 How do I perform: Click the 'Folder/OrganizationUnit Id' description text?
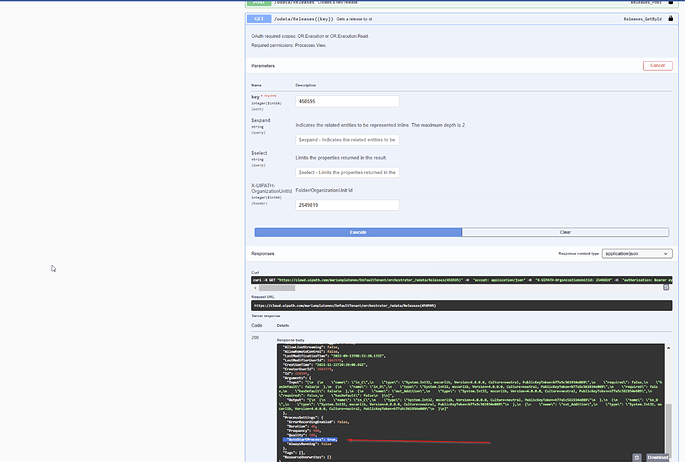point(324,190)
